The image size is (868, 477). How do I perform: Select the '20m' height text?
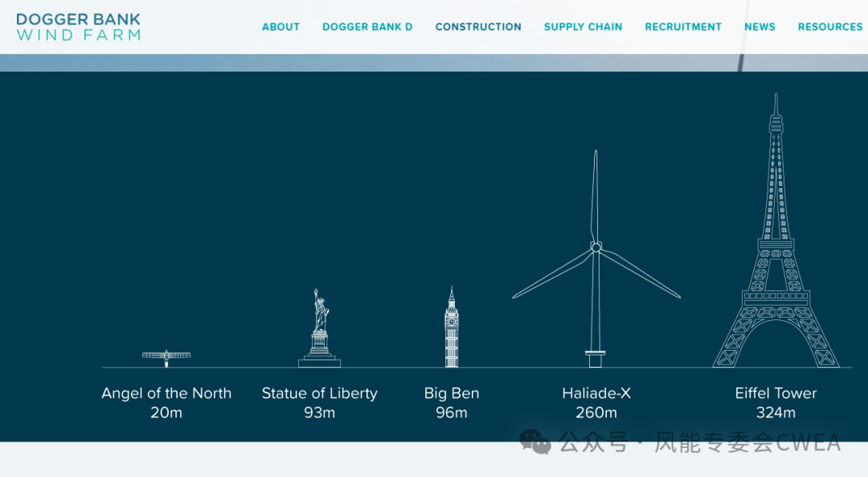[x=166, y=413]
